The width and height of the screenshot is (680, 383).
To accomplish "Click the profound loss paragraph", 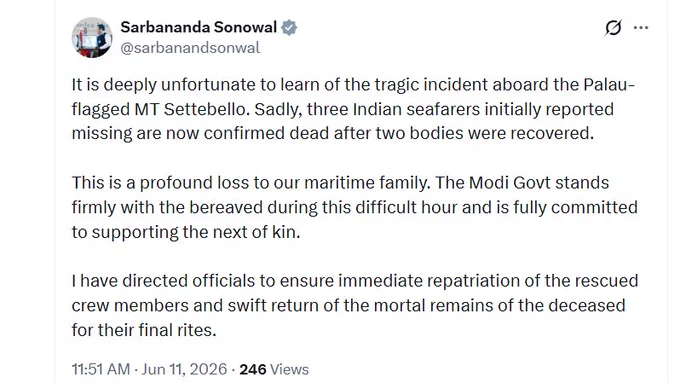I will coord(354,207).
